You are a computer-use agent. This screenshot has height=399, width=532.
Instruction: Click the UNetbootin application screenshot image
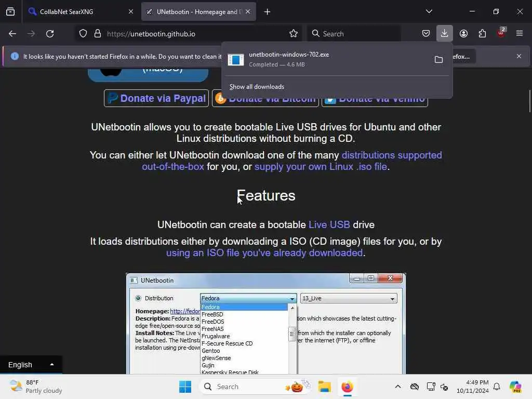click(266, 323)
